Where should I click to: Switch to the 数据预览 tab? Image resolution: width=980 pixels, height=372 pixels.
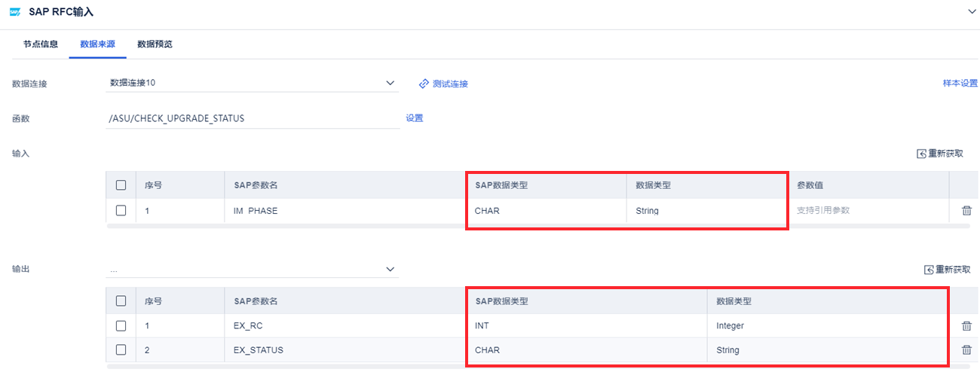click(x=155, y=44)
